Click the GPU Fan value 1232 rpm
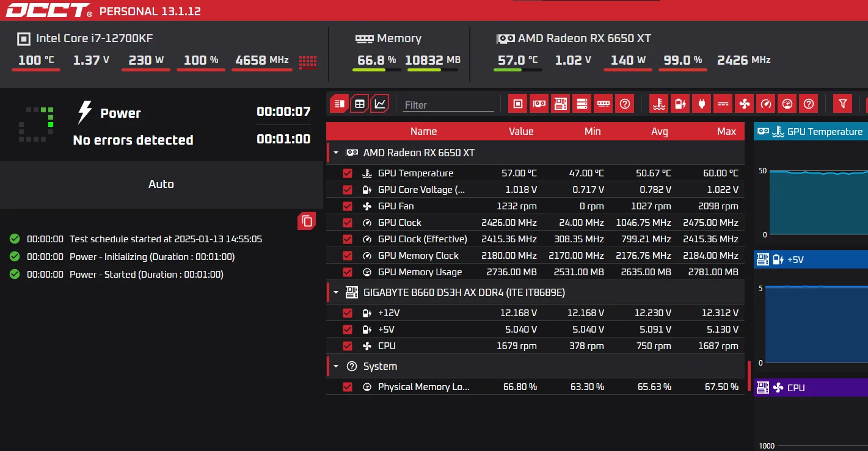The image size is (868, 451). (x=517, y=206)
